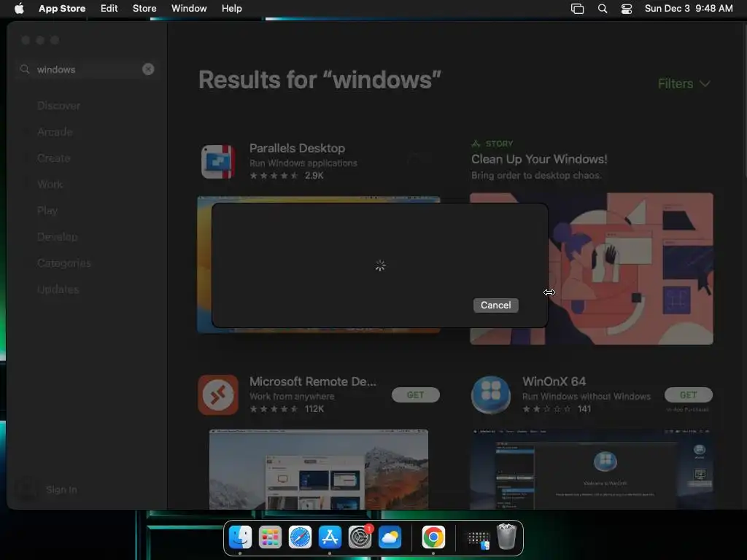Open Control Center in the menu bar
Screen dimensions: 747x560
click(627, 9)
